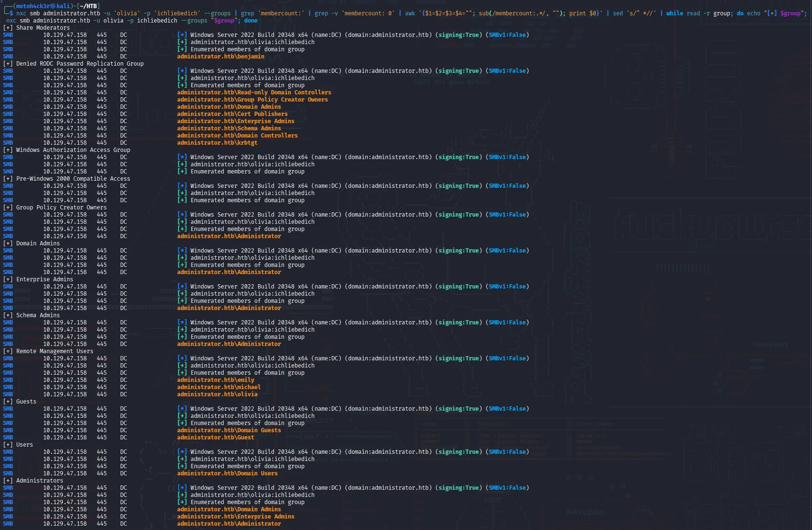Select '[+] Pre-Windows 2000 Compatible Access' header

(67, 179)
